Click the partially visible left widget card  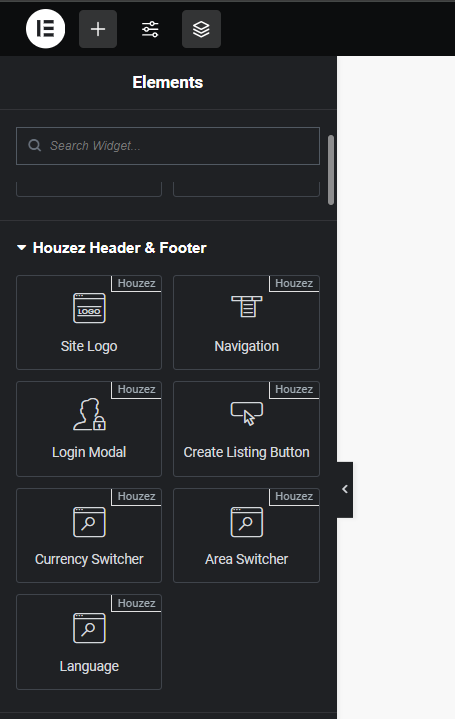(x=89, y=189)
